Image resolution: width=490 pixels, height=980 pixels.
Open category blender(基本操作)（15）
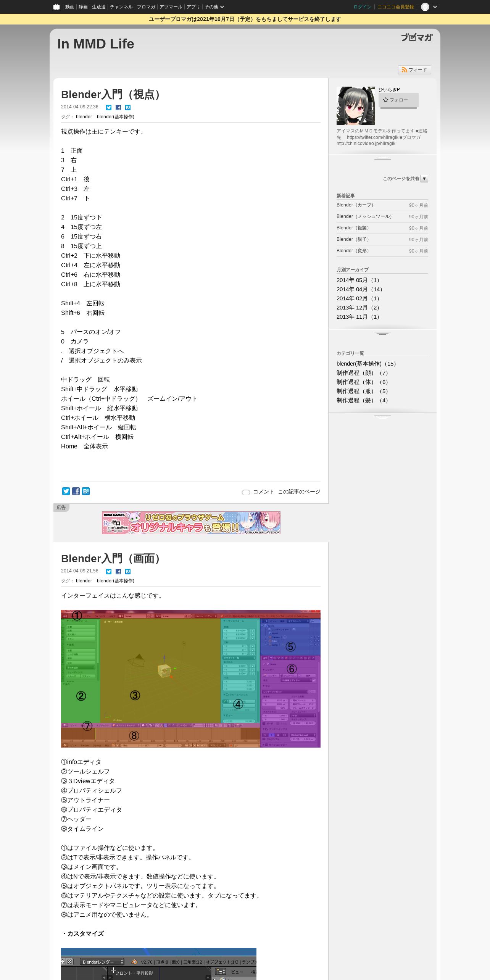pos(367,364)
